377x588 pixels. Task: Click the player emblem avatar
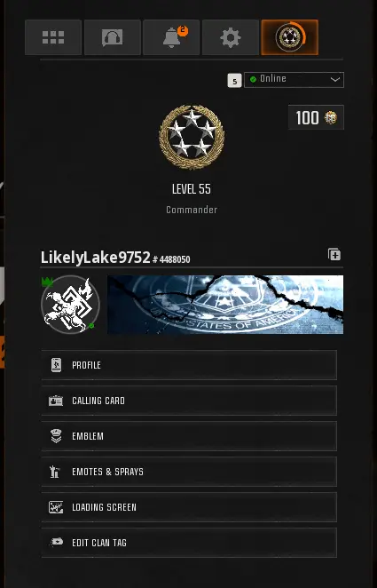click(x=70, y=305)
